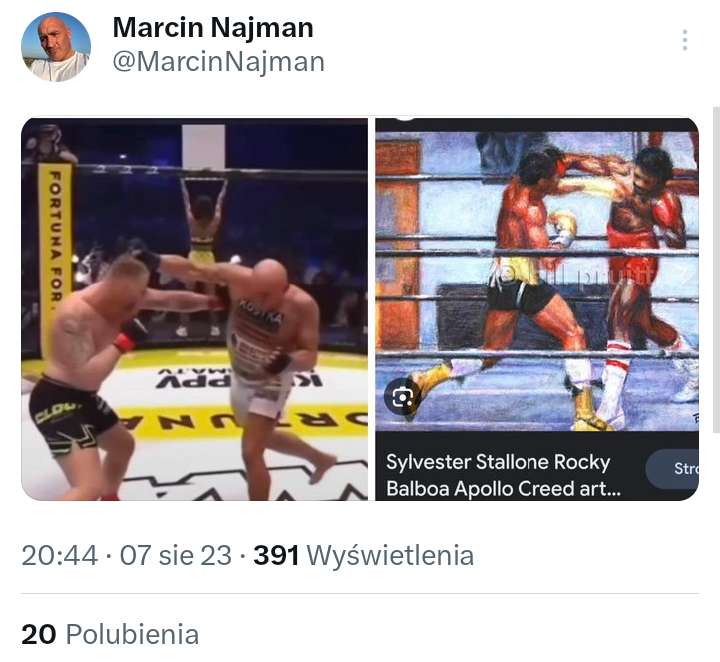The width and height of the screenshot is (720, 662).
Task: Click the 20:44 tweet timestamp
Action: tap(60, 555)
